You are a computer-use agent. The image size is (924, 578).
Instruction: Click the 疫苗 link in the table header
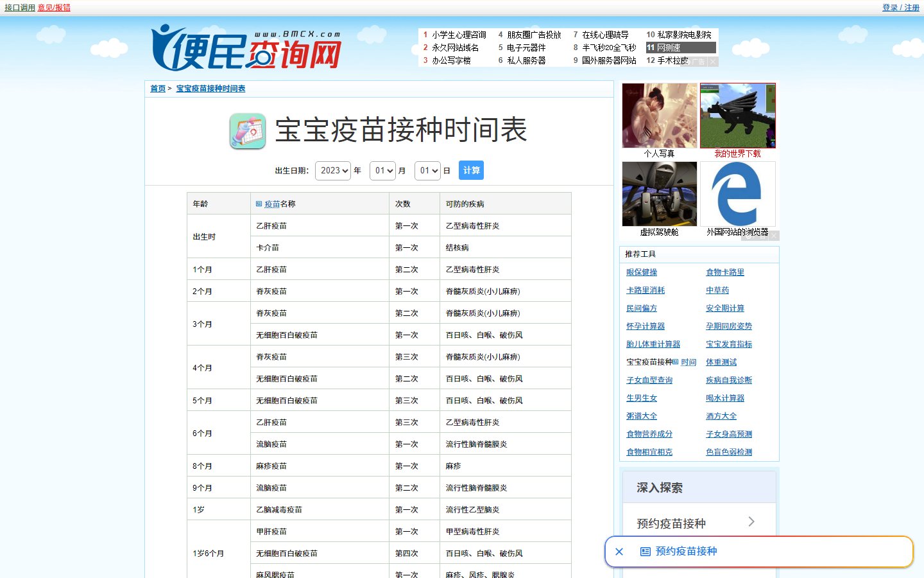tap(272, 204)
